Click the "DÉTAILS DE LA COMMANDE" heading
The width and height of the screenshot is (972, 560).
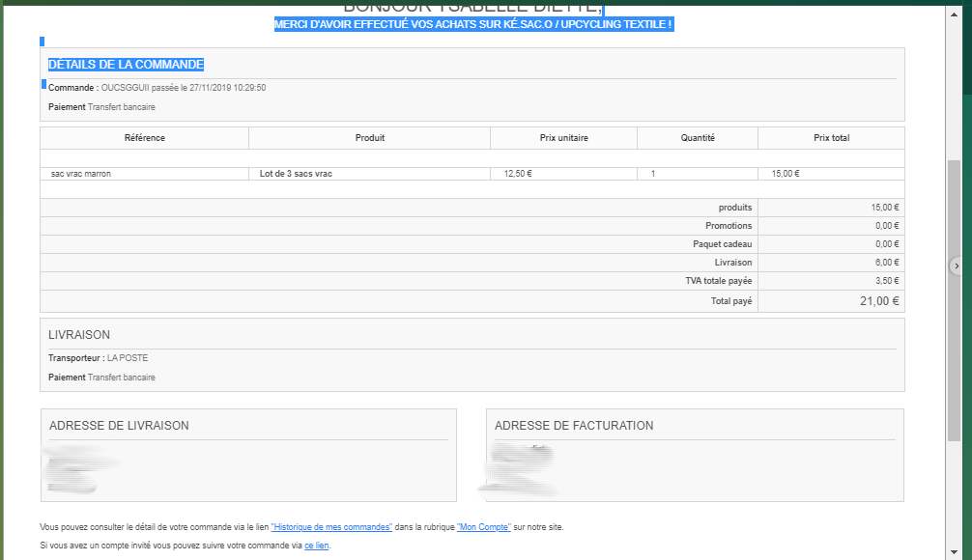click(x=126, y=65)
